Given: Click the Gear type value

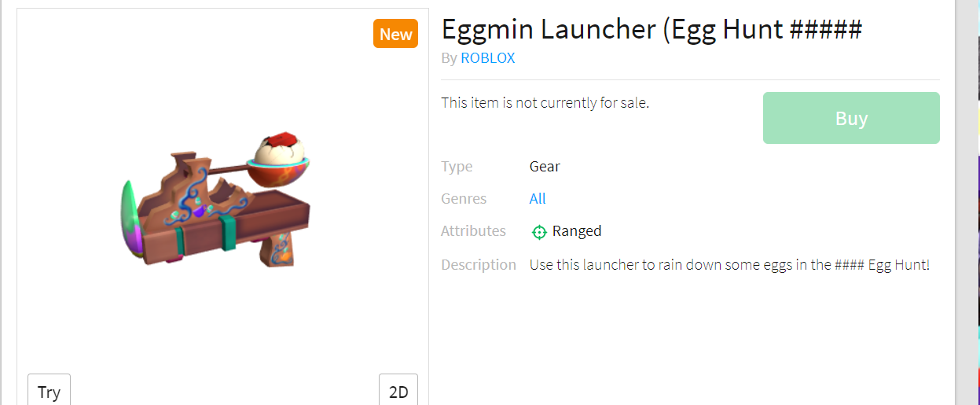Looking at the screenshot, I should point(545,167).
